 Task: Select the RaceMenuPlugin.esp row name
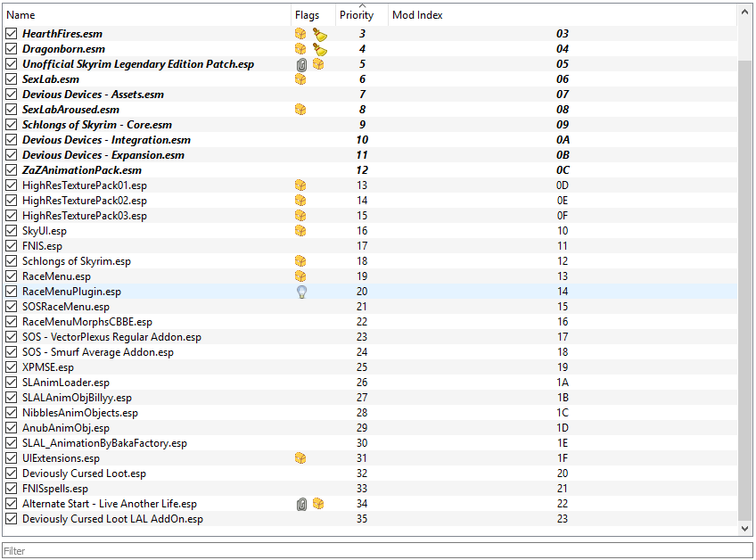[x=71, y=292]
